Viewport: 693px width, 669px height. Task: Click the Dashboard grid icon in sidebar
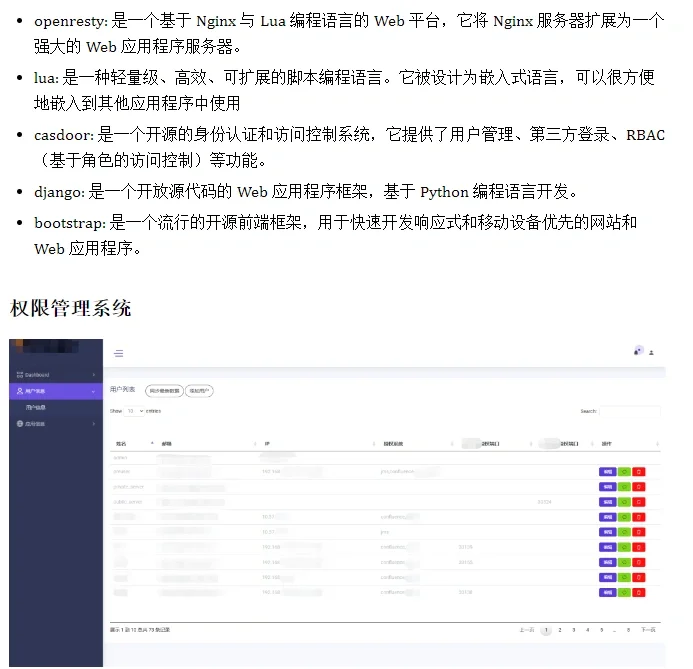[19, 375]
